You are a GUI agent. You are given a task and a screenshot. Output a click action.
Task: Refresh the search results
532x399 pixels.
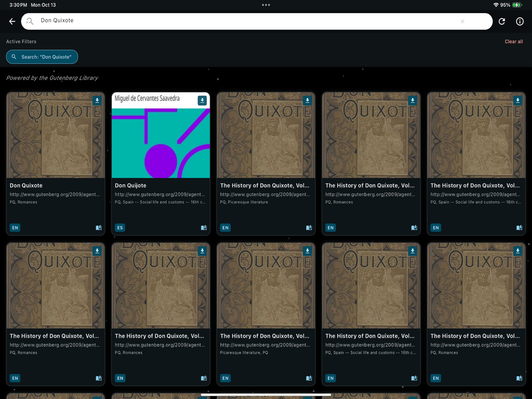click(502, 21)
